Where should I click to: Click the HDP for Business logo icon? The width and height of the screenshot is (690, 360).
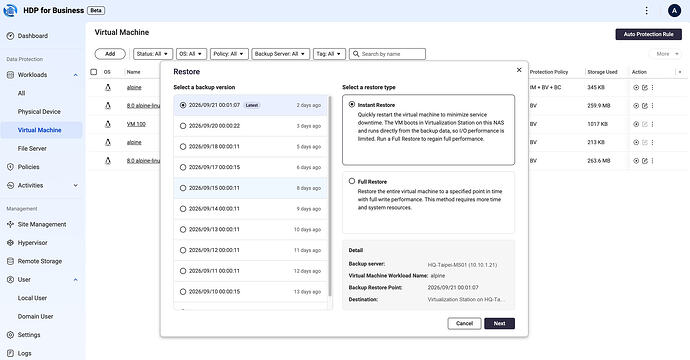tap(10, 10)
